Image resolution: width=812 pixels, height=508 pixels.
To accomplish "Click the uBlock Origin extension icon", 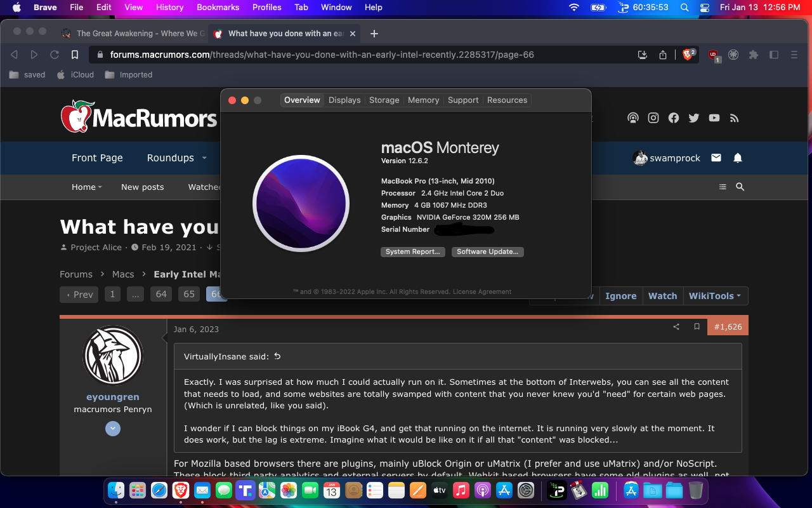I will [714, 55].
